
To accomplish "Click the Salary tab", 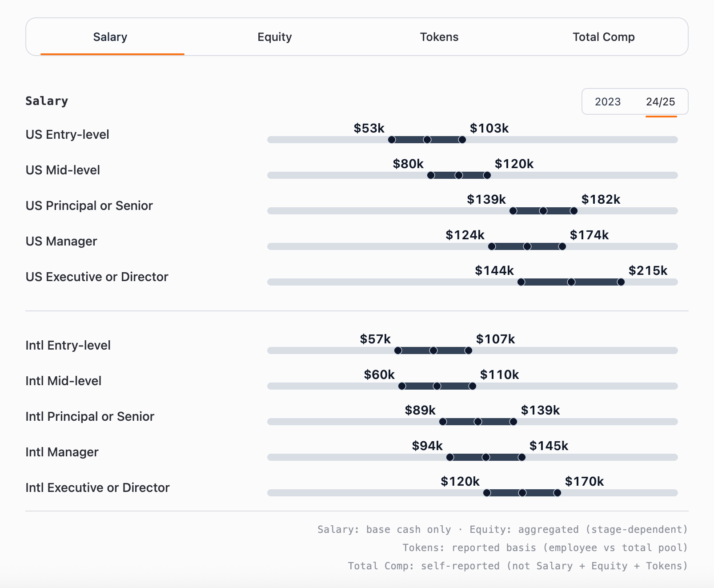I will point(110,37).
